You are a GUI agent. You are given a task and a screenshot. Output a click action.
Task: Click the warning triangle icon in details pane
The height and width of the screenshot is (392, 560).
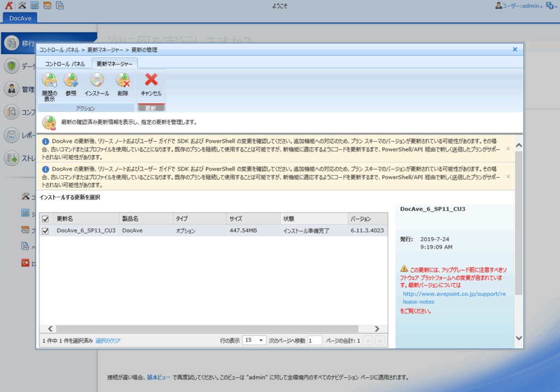[404, 268]
